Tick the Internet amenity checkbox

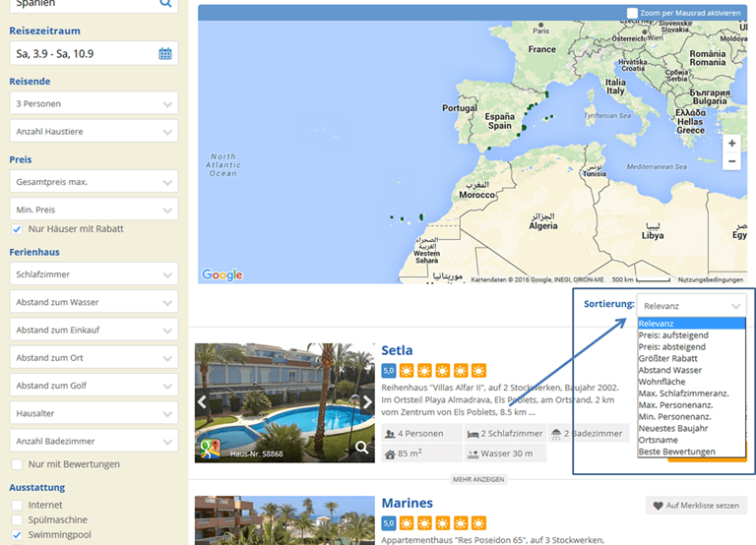coord(17,505)
